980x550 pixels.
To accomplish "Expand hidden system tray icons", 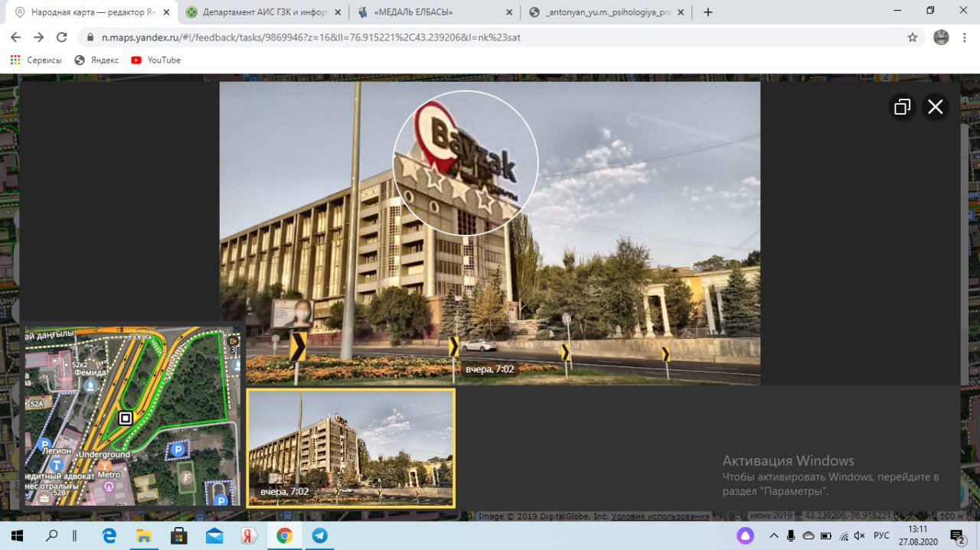I will point(774,535).
